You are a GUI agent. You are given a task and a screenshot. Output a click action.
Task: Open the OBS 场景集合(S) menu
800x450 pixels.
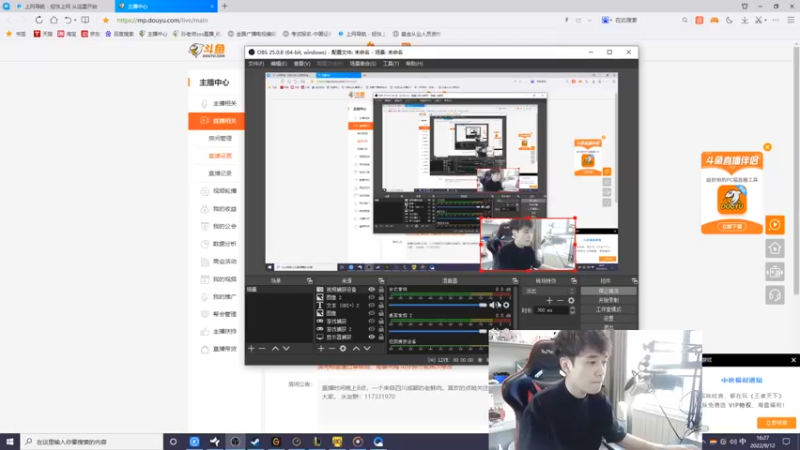pyautogui.click(x=363, y=64)
